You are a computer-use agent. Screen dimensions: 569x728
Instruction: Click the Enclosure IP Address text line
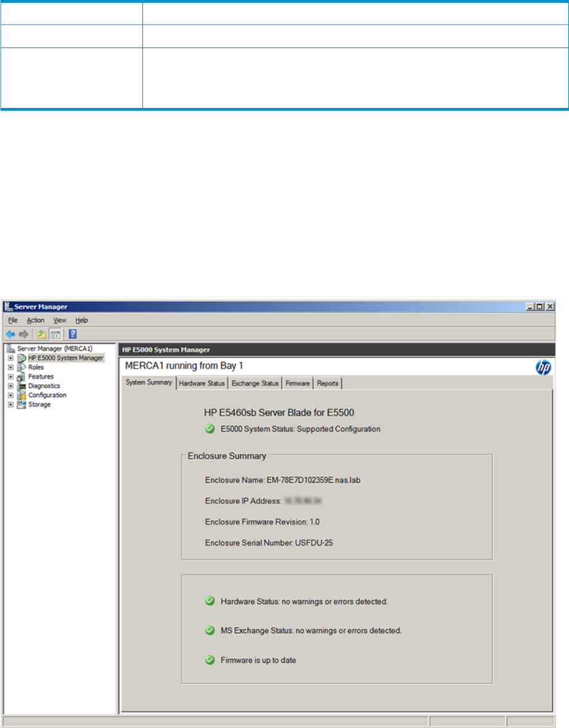coord(263,501)
